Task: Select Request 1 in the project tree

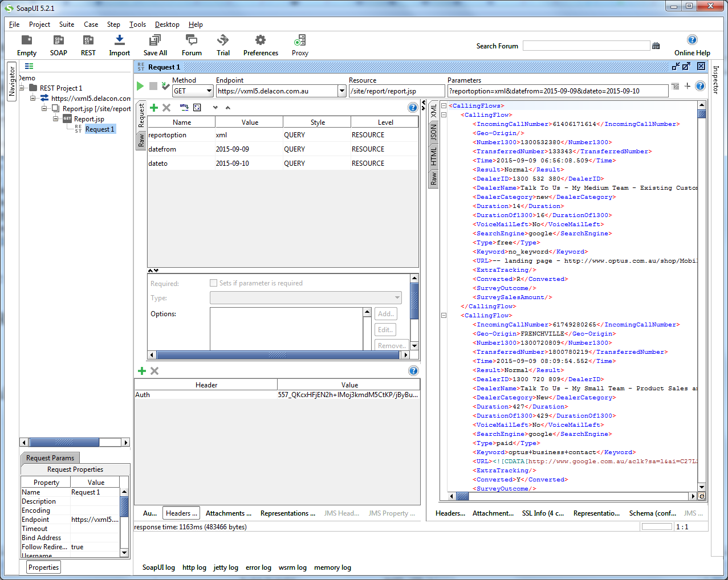Action: (x=100, y=129)
